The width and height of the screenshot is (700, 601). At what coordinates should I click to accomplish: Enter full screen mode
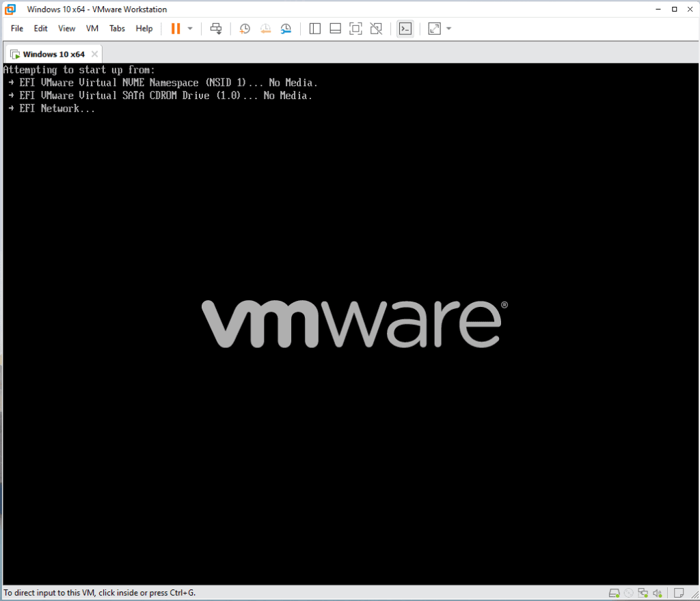(355, 29)
